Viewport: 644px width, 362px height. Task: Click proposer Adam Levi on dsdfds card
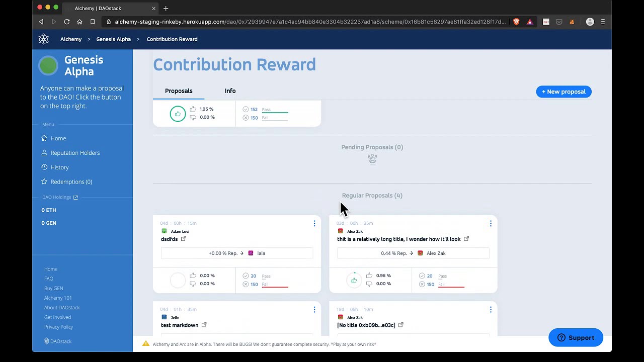pos(180,231)
